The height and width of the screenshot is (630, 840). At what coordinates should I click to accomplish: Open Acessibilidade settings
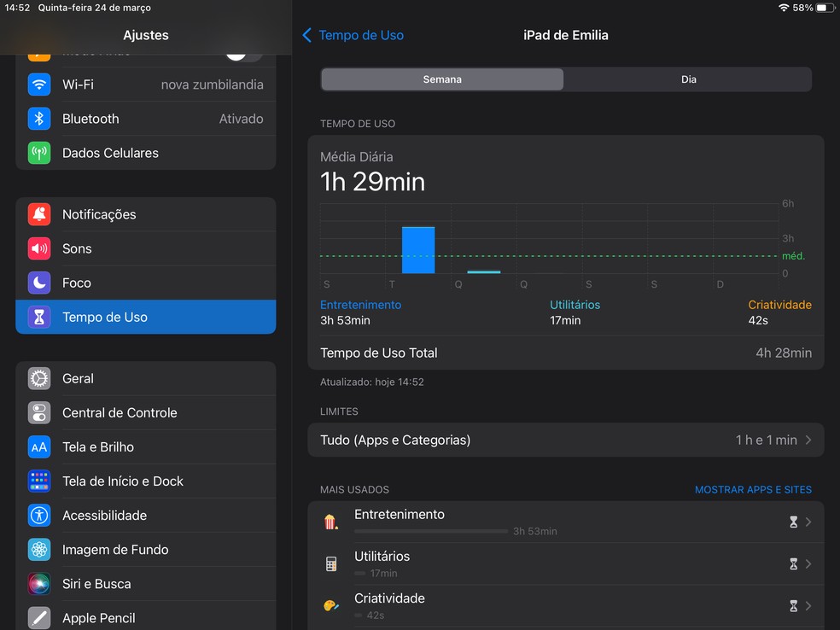pyautogui.click(x=146, y=516)
